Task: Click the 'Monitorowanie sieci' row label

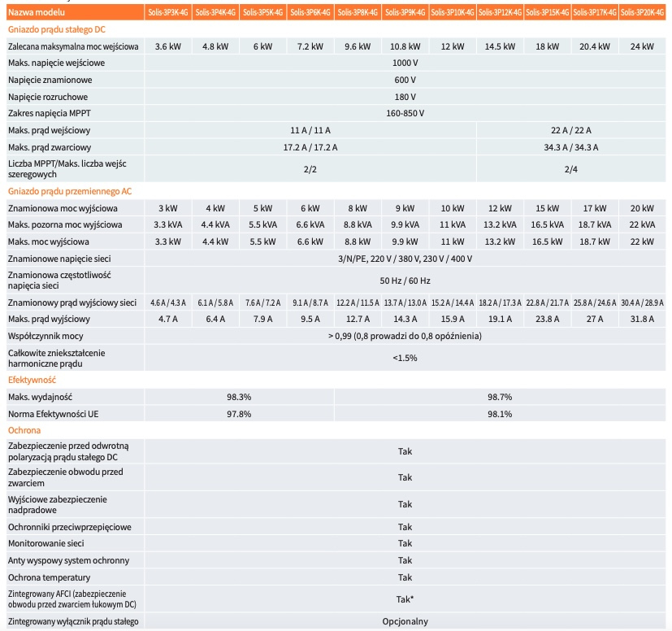Action: click(46, 543)
